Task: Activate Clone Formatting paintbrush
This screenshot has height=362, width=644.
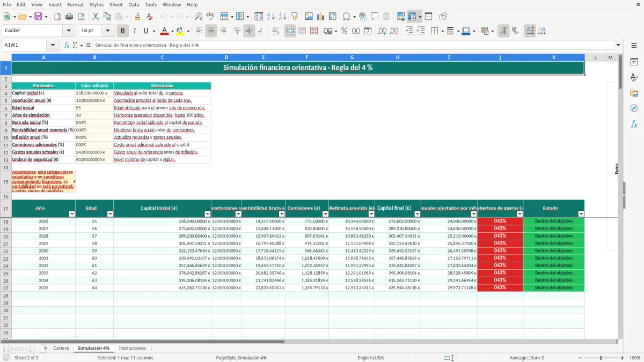Action: (138, 17)
